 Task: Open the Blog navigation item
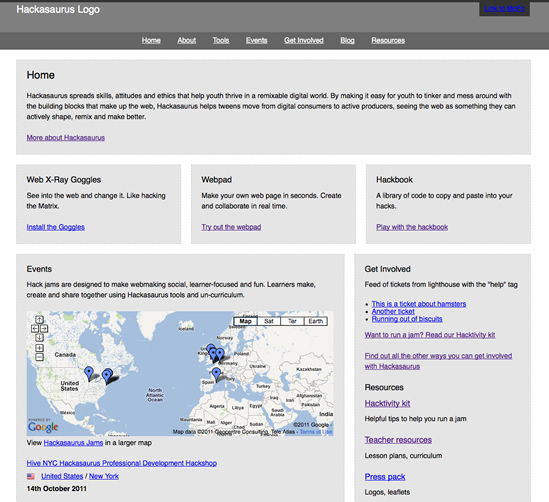click(347, 40)
